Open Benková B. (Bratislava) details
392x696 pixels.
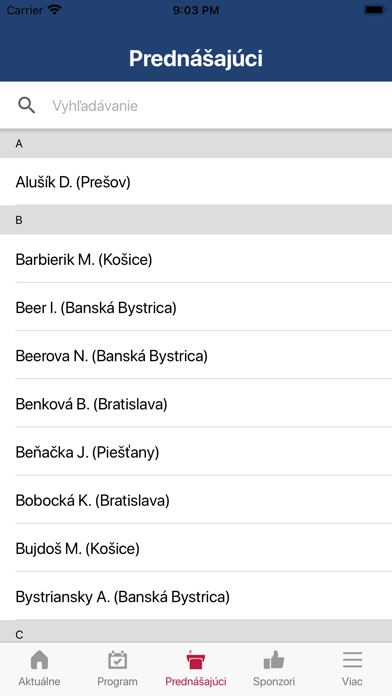[x=196, y=404]
